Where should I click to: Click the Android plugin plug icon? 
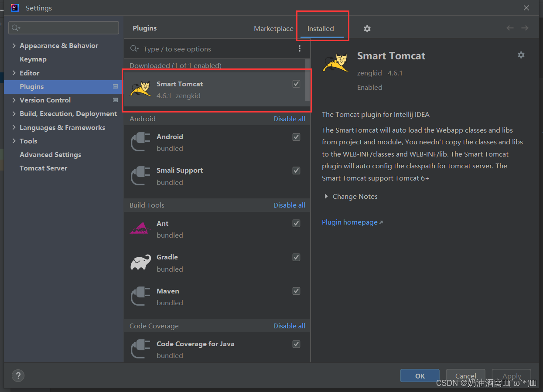[140, 142]
